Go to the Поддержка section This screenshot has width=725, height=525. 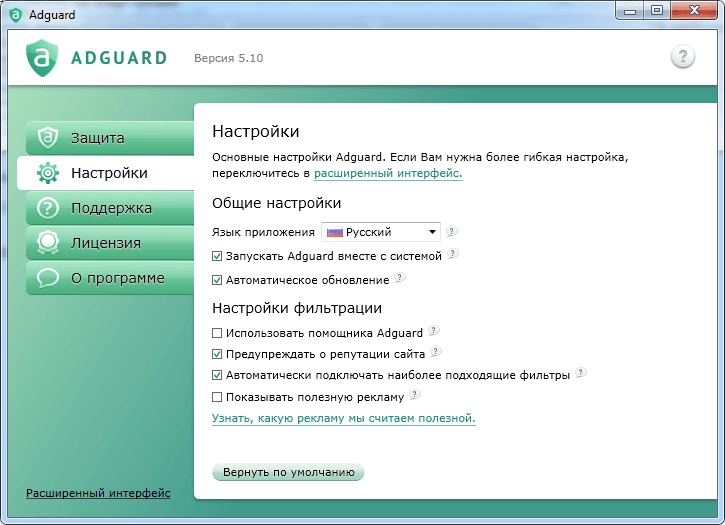pyautogui.click(x=110, y=208)
